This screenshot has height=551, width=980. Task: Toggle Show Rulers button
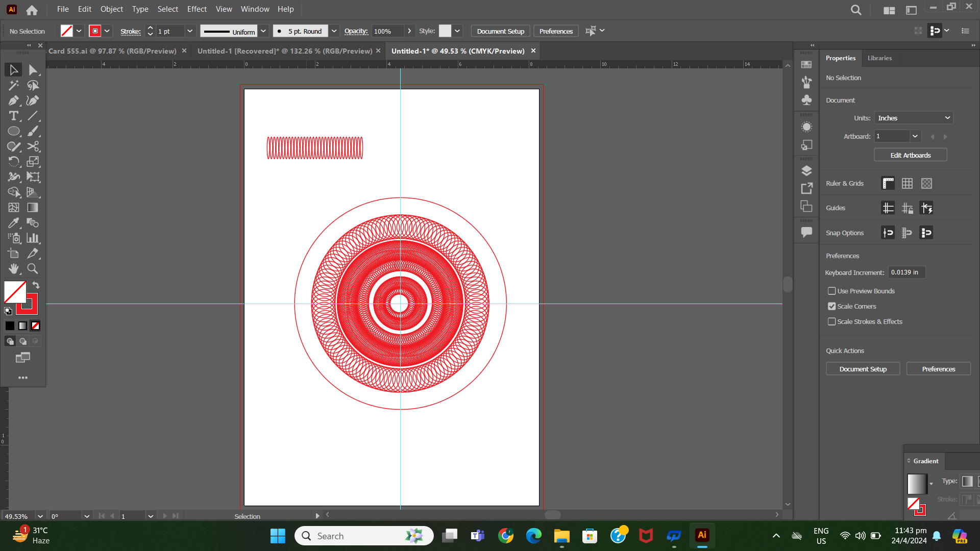(888, 183)
